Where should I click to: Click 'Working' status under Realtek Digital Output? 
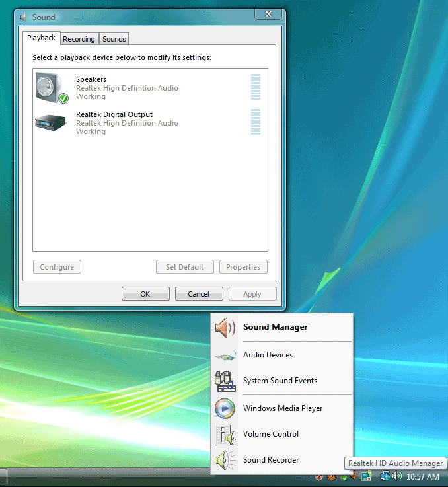click(x=91, y=131)
